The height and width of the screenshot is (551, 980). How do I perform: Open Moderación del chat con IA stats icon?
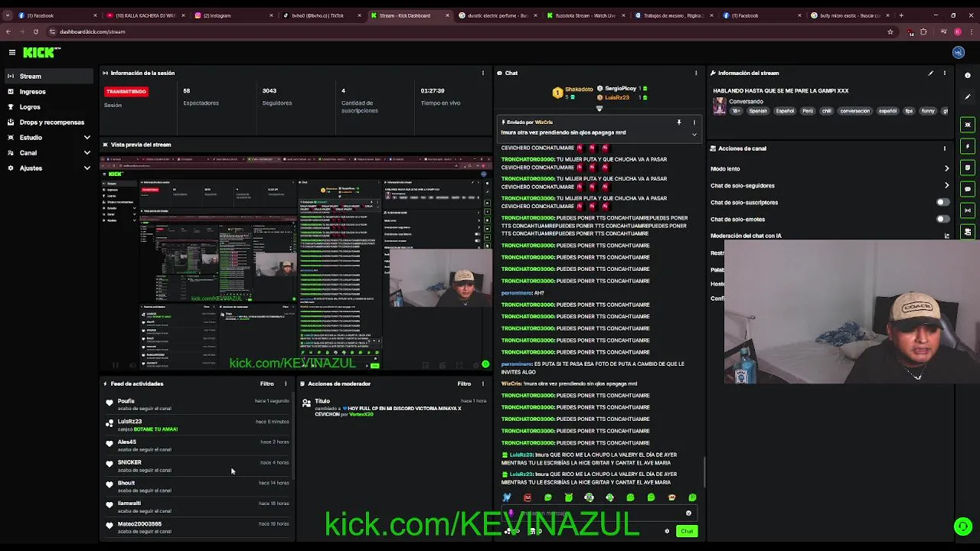(x=946, y=236)
